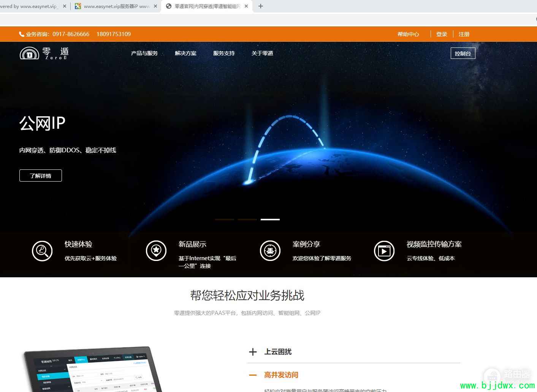Viewport: 537px width, 392px height.
Task: Click the 上云困扰 accordion title
Action: tap(278, 352)
